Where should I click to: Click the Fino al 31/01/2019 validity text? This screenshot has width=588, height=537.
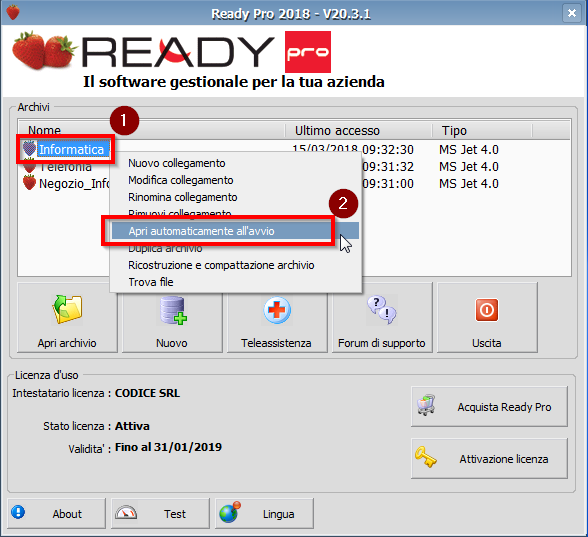(x=168, y=447)
